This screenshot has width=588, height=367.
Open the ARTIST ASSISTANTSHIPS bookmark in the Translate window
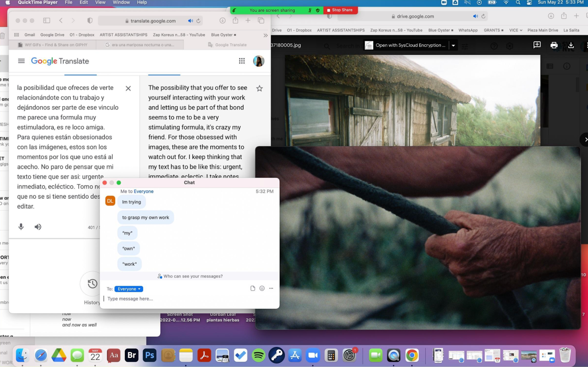(x=123, y=35)
